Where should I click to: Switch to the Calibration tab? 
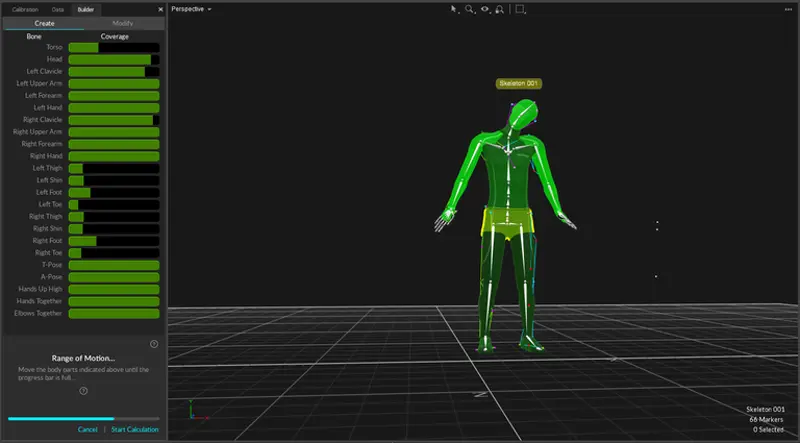pos(26,8)
